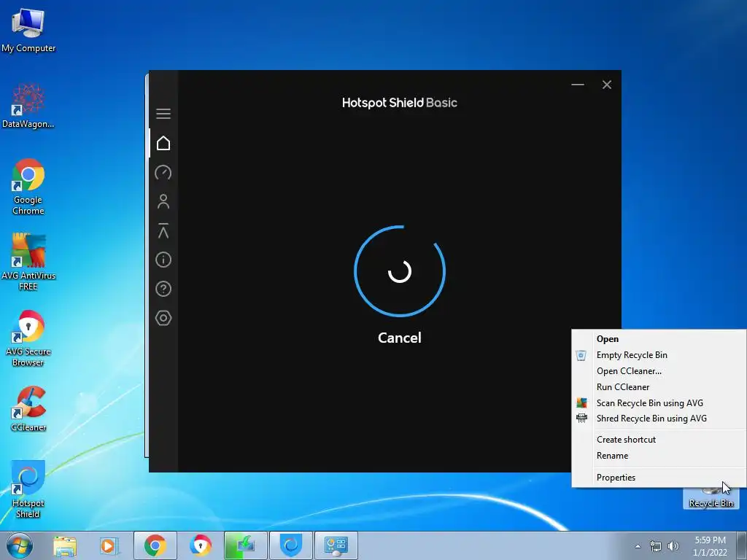This screenshot has height=560, width=747.
Task: Open Windows Explorer from taskbar
Action: pos(65,545)
